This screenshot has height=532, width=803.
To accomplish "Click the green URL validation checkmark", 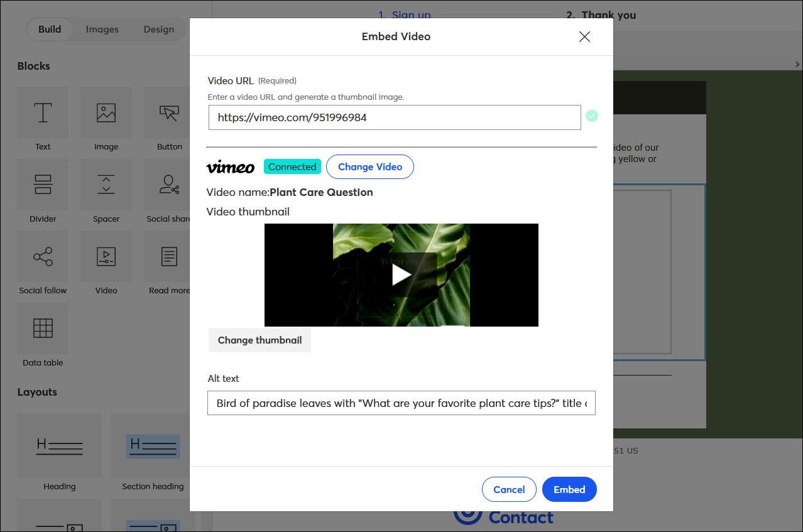I will pyautogui.click(x=592, y=116).
